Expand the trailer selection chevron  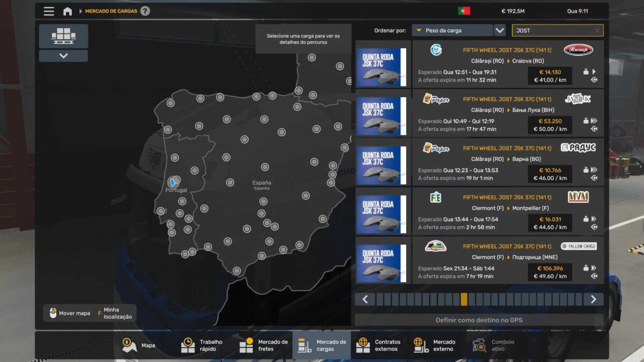coord(63,56)
